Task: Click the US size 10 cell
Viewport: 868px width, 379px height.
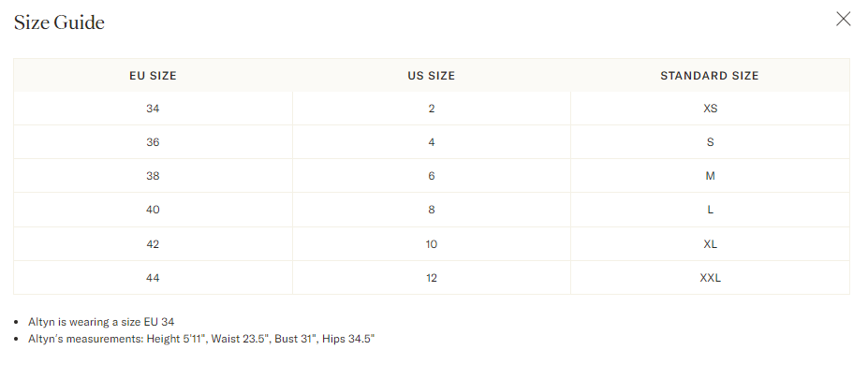Action: (432, 244)
